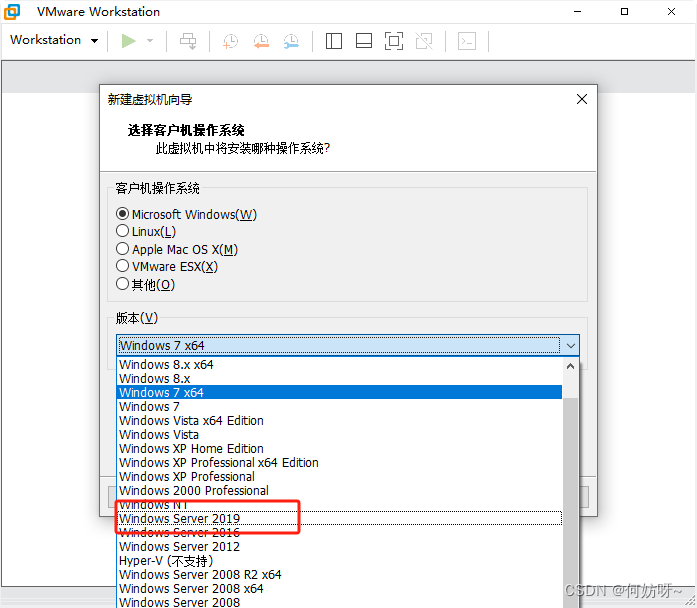Choose Windows 8.x x64 from list
697x608 pixels.
pos(340,364)
